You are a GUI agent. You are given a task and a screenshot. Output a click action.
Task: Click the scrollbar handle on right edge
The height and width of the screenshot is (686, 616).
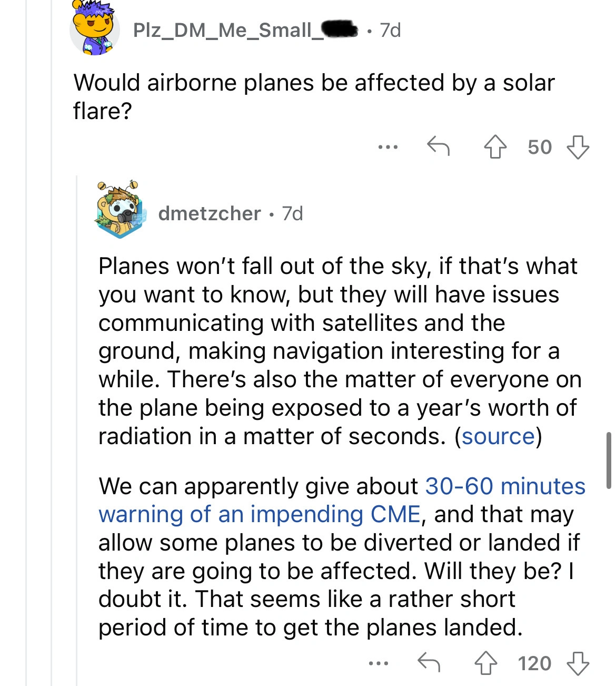pos(609,460)
